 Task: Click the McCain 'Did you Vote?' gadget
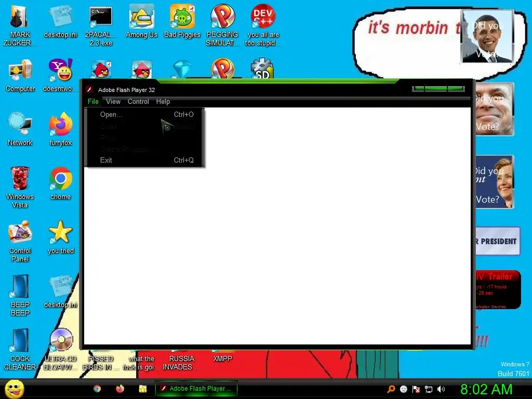click(x=495, y=109)
